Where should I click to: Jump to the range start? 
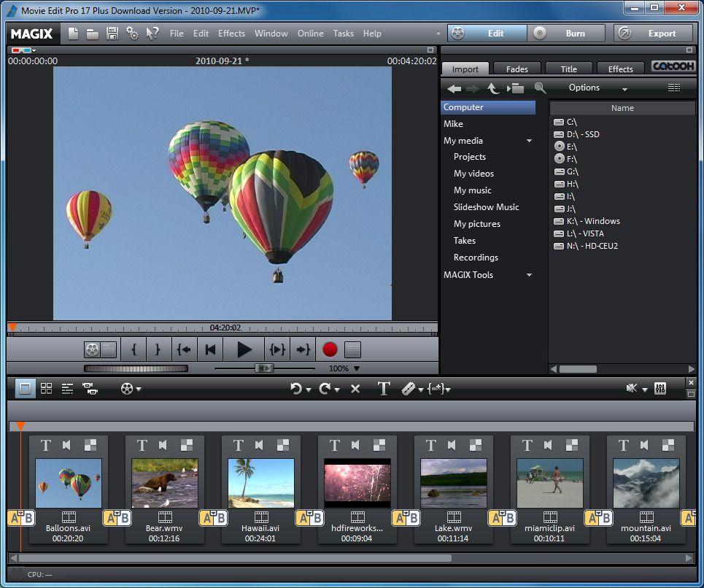pos(184,349)
